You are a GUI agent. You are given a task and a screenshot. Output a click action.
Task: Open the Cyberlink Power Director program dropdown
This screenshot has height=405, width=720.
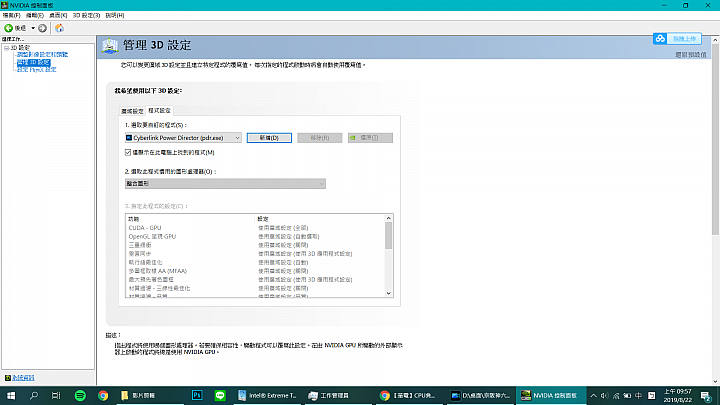coord(183,138)
